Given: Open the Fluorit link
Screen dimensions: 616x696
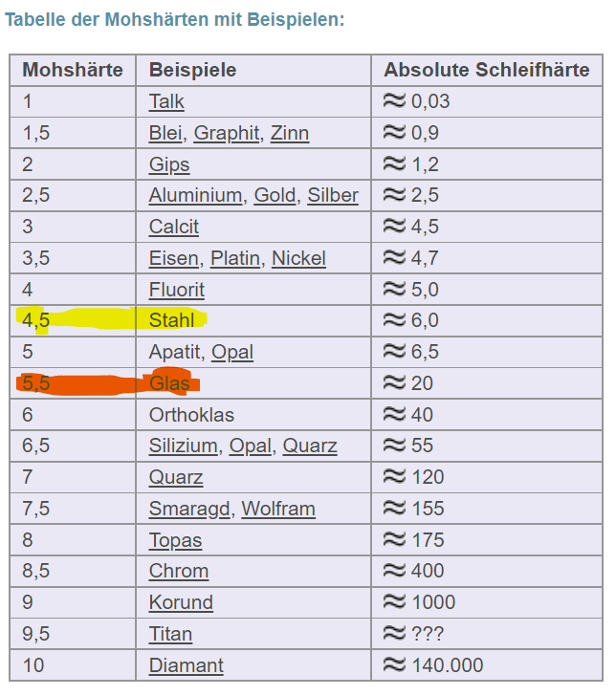Looking at the screenshot, I should tap(176, 290).
